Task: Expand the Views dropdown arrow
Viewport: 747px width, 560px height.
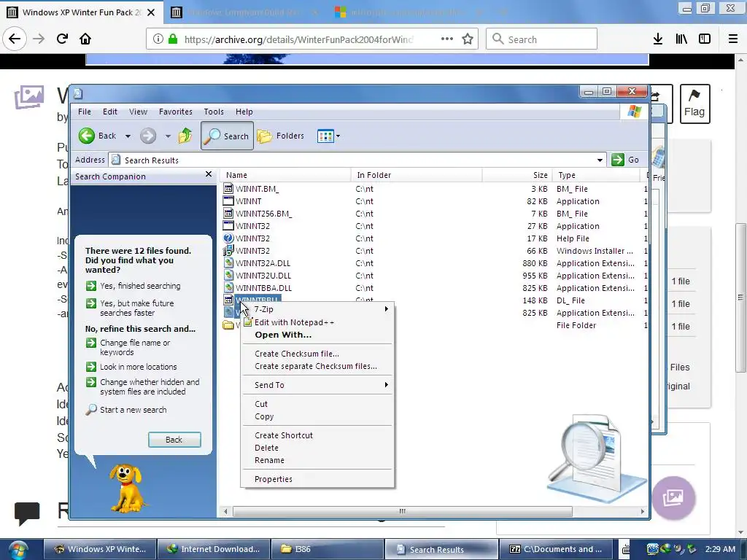Action: pos(338,136)
